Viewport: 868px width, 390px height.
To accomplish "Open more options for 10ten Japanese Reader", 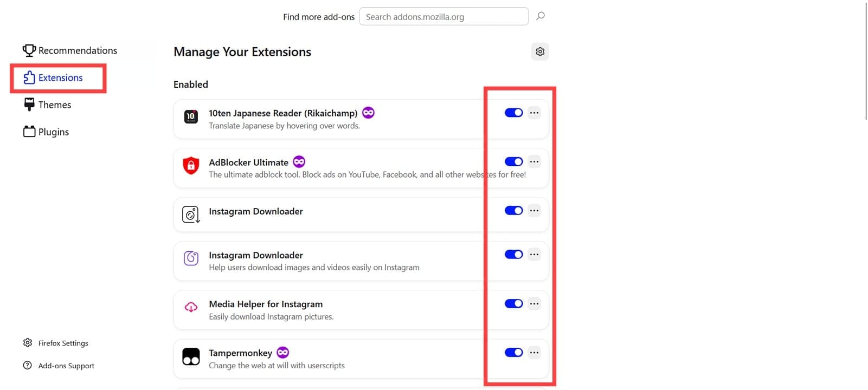I will tap(534, 113).
